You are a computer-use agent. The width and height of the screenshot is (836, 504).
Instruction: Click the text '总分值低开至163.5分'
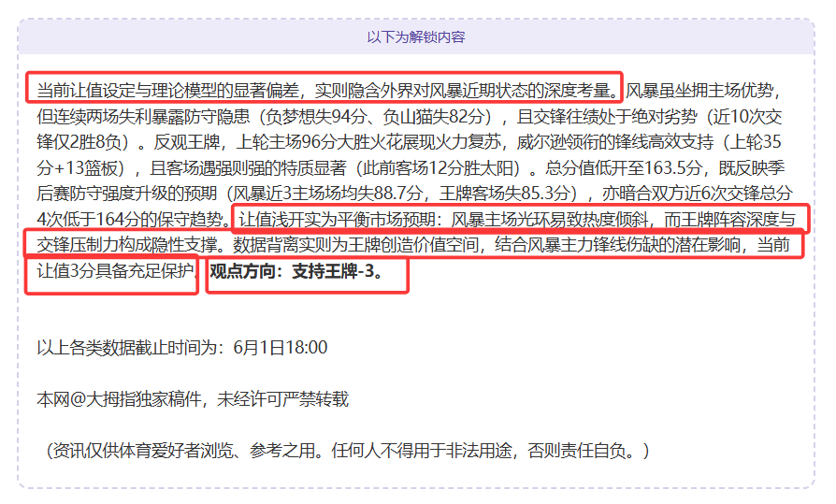point(624,168)
